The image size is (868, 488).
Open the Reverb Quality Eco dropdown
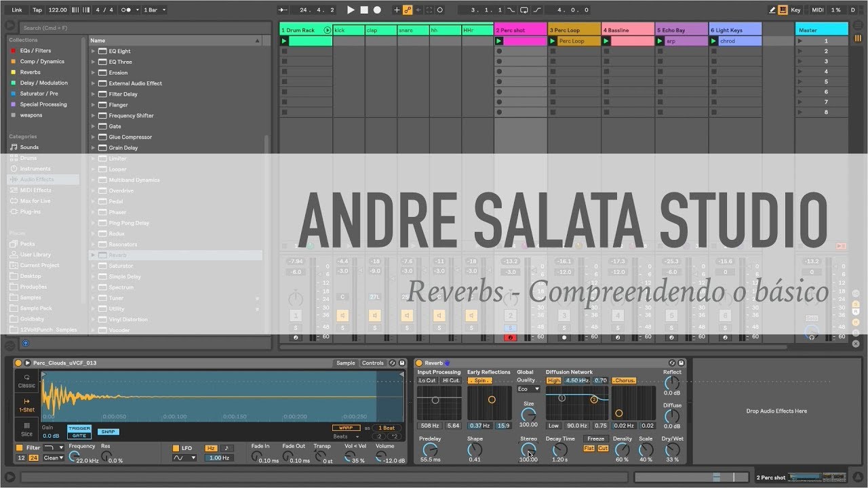tap(528, 389)
